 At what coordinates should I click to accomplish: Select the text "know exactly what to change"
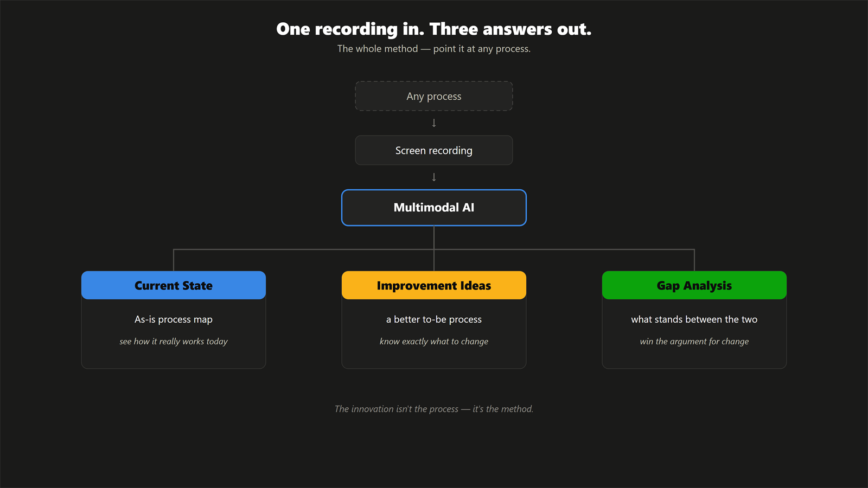point(434,342)
